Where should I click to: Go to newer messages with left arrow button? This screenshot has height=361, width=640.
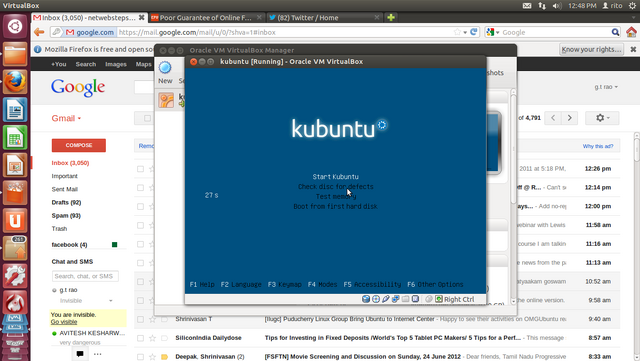553,118
